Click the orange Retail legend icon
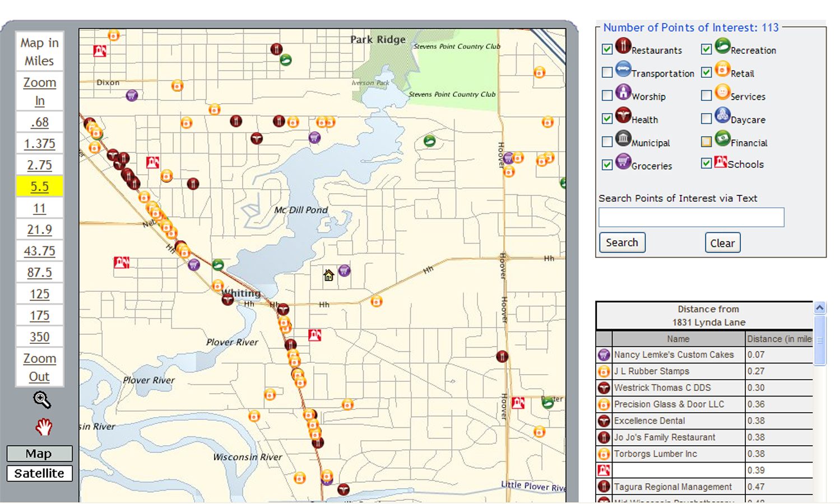Screen dimensions: 840x504 722,69
